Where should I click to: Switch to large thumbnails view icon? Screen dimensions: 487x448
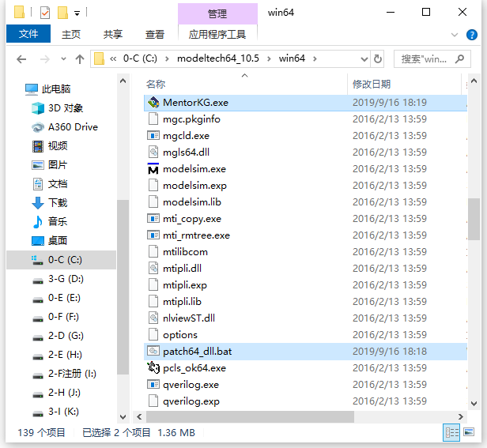click(469, 432)
